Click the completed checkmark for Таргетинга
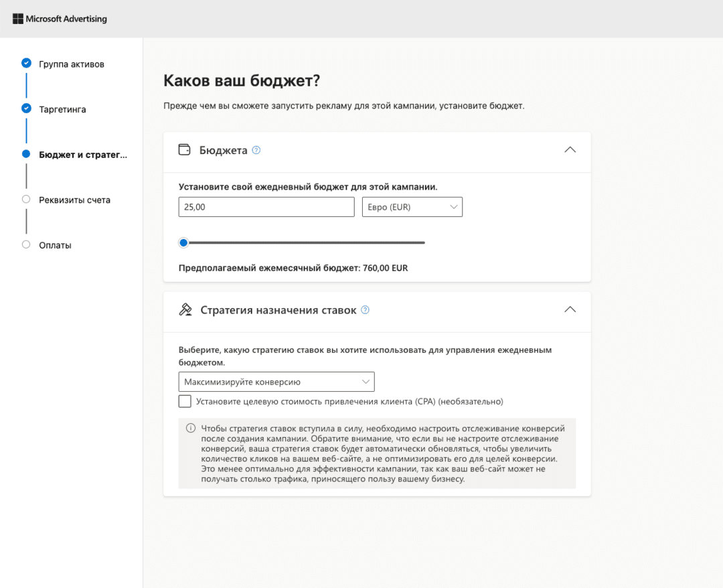The image size is (723, 588). (25, 108)
